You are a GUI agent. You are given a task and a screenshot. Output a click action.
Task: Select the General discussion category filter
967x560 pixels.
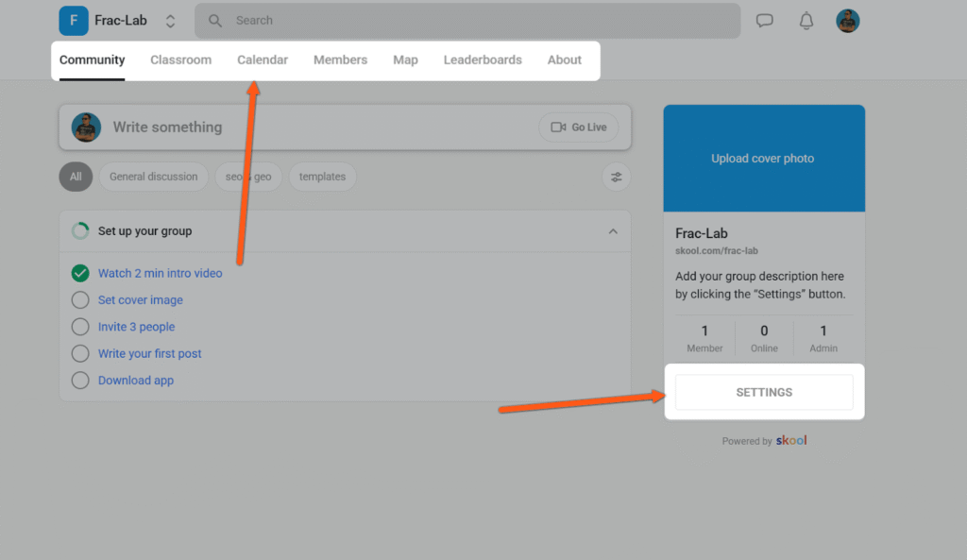click(153, 177)
